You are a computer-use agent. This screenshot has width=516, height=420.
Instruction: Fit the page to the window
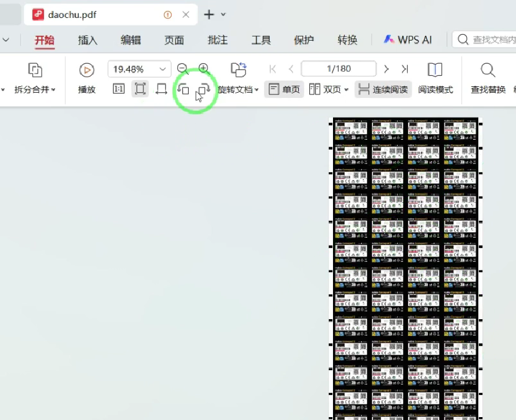click(140, 89)
